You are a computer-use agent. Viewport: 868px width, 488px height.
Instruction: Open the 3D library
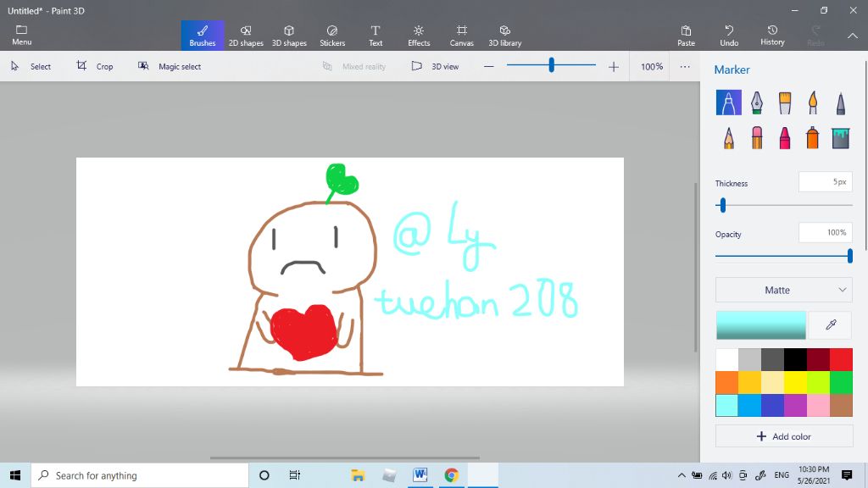coord(505,36)
